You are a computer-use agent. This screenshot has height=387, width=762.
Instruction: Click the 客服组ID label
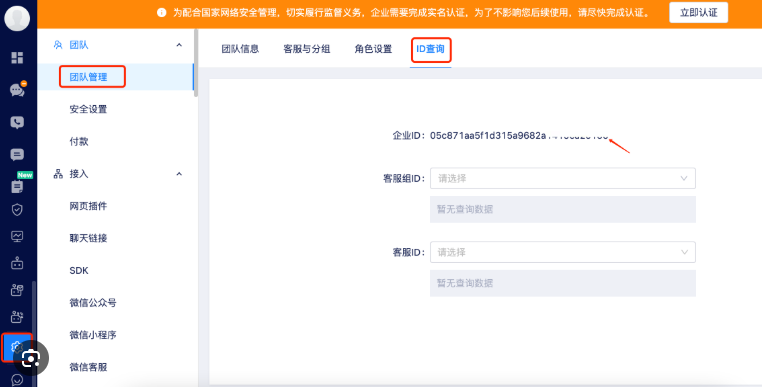click(x=404, y=178)
